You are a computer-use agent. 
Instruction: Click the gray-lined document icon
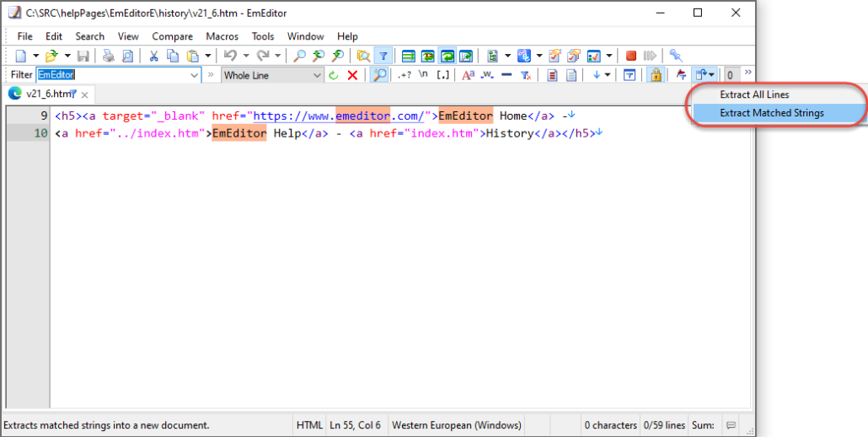tap(571, 75)
